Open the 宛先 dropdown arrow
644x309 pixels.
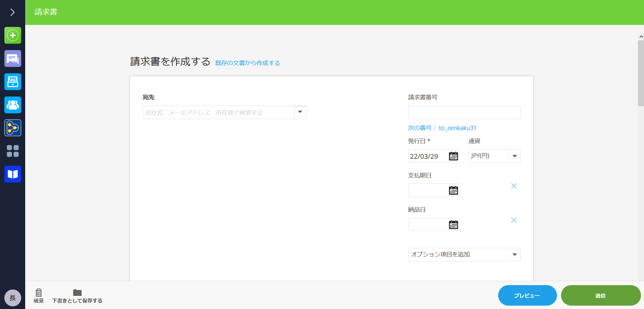(x=300, y=112)
